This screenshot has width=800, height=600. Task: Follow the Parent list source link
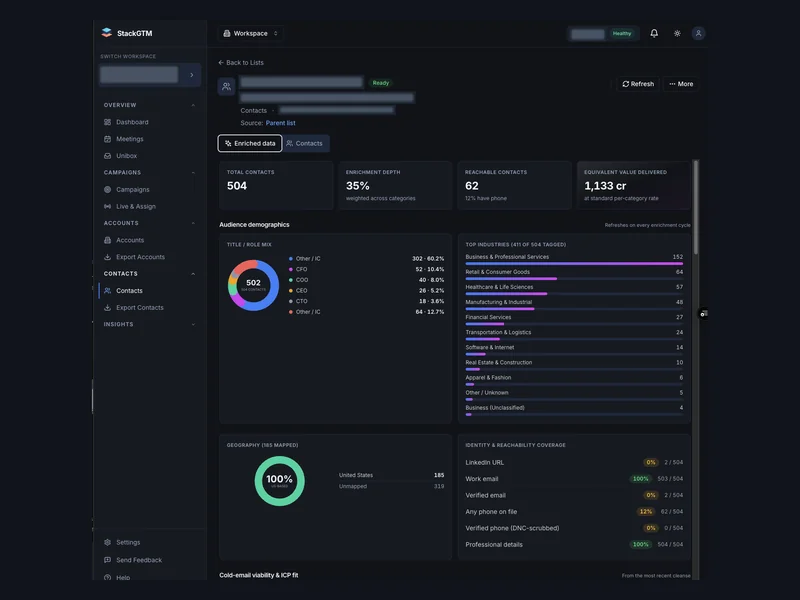click(280, 123)
